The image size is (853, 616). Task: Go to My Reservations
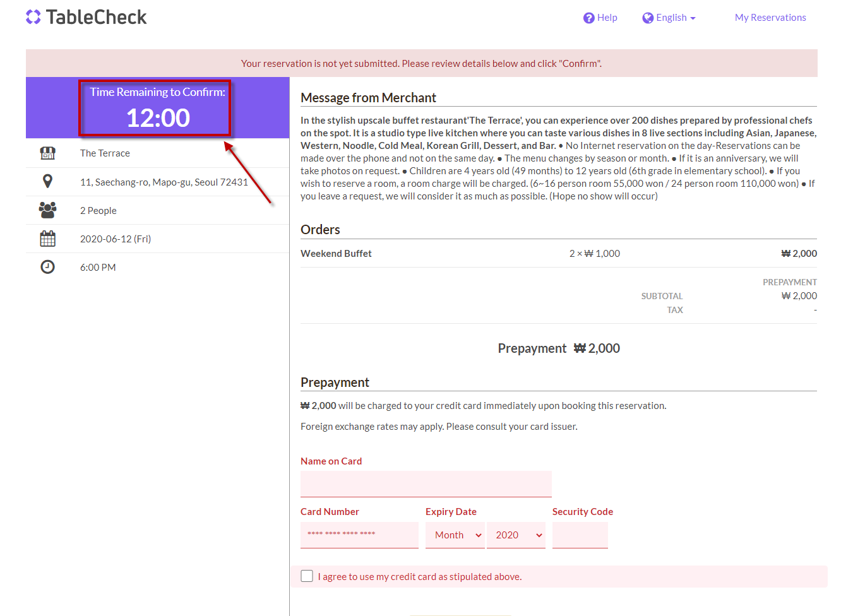click(770, 18)
